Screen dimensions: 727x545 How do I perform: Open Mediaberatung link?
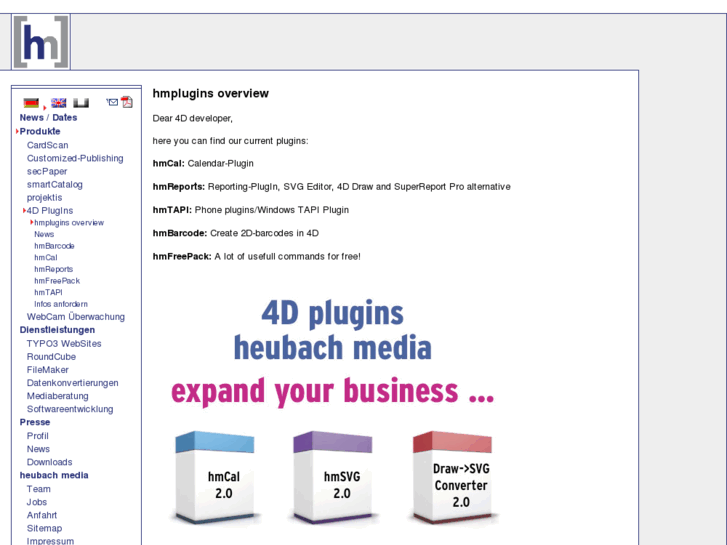point(57,396)
